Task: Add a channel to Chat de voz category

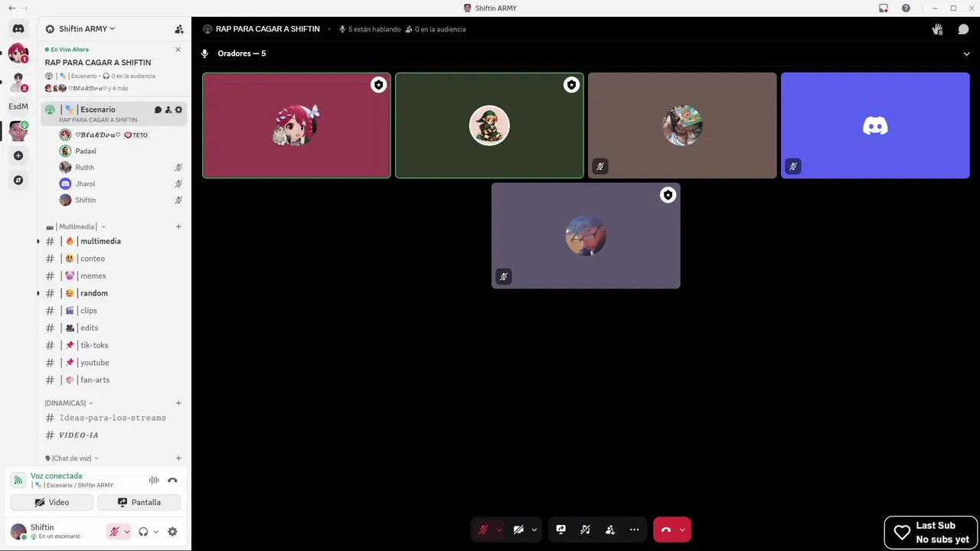Action: pyautogui.click(x=178, y=458)
